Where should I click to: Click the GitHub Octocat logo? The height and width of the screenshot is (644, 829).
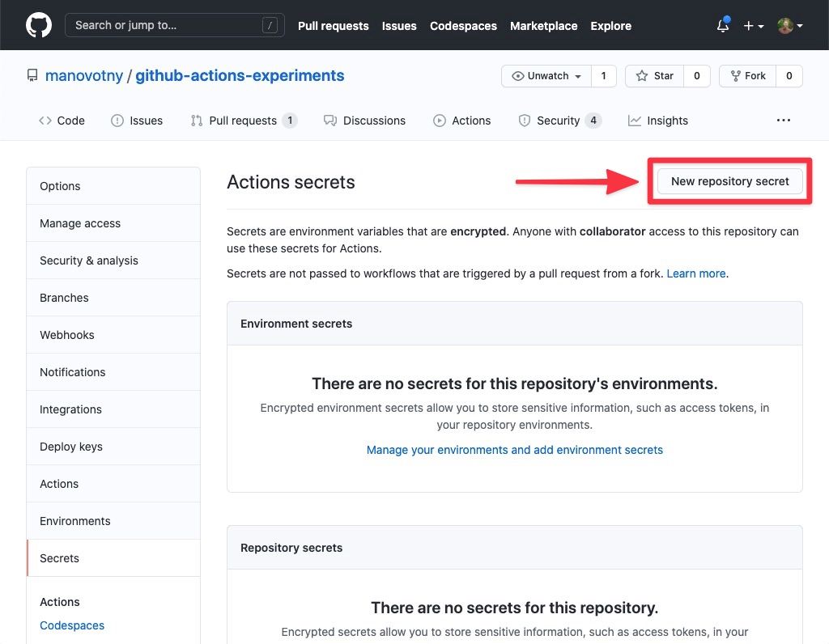click(x=39, y=25)
